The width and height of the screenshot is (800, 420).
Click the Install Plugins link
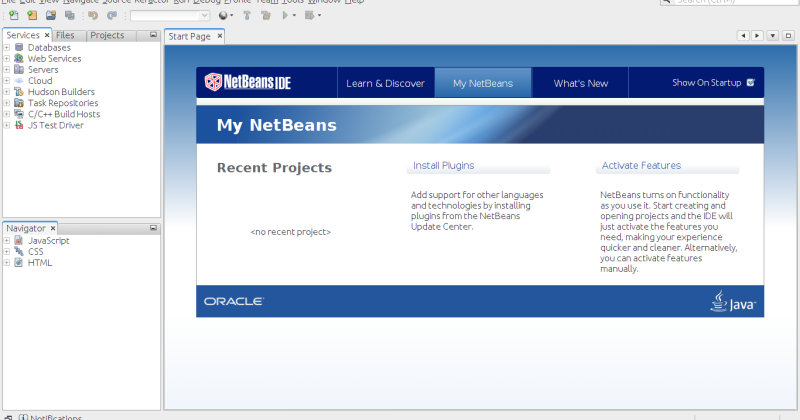(x=443, y=165)
